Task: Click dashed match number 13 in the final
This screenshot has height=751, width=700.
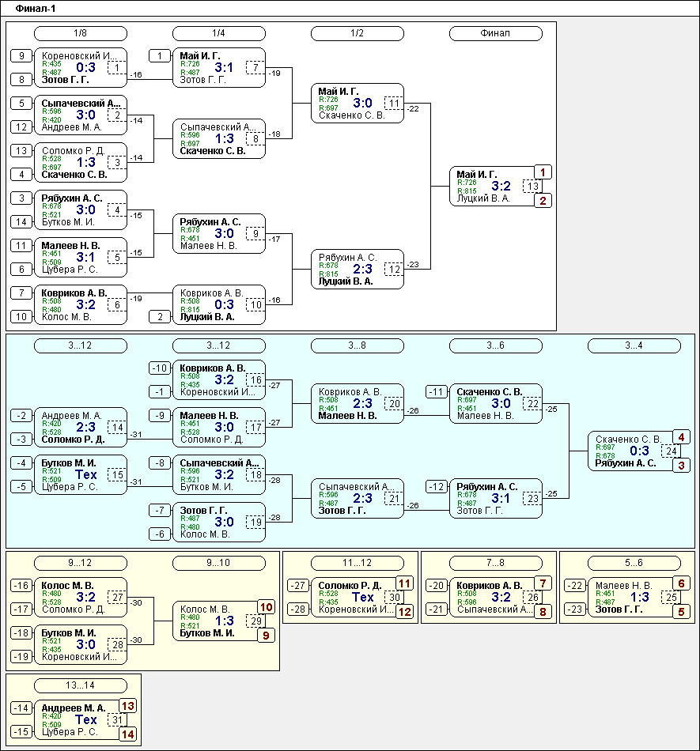Action: click(533, 187)
